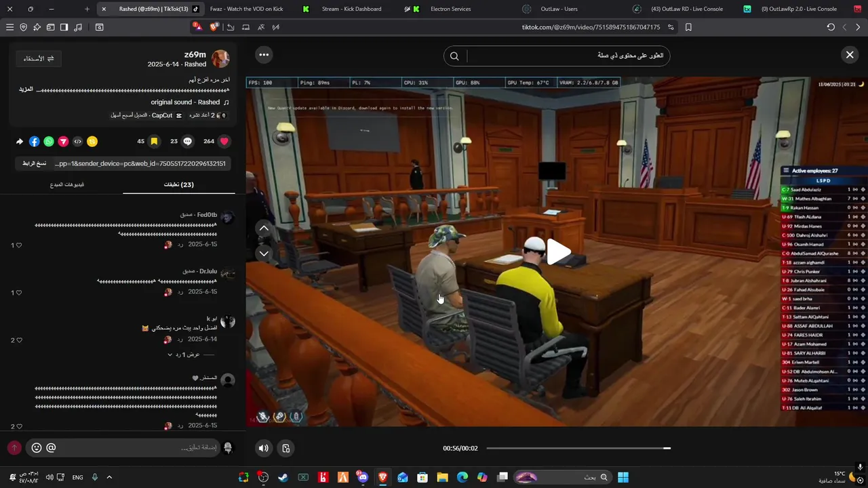Click the search magnifier in video overlay
Image resolution: width=868 pixels, height=488 pixels.
click(x=454, y=56)
